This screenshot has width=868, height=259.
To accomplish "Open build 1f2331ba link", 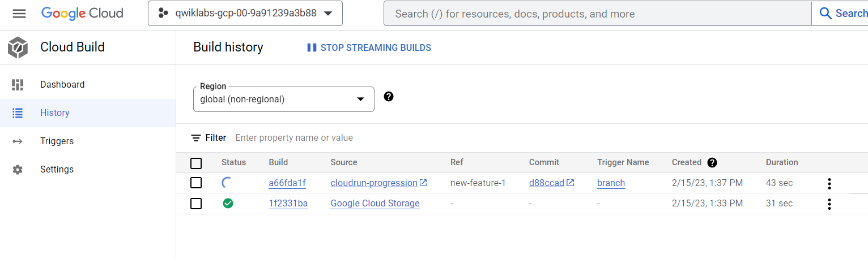I will (288, 203).
